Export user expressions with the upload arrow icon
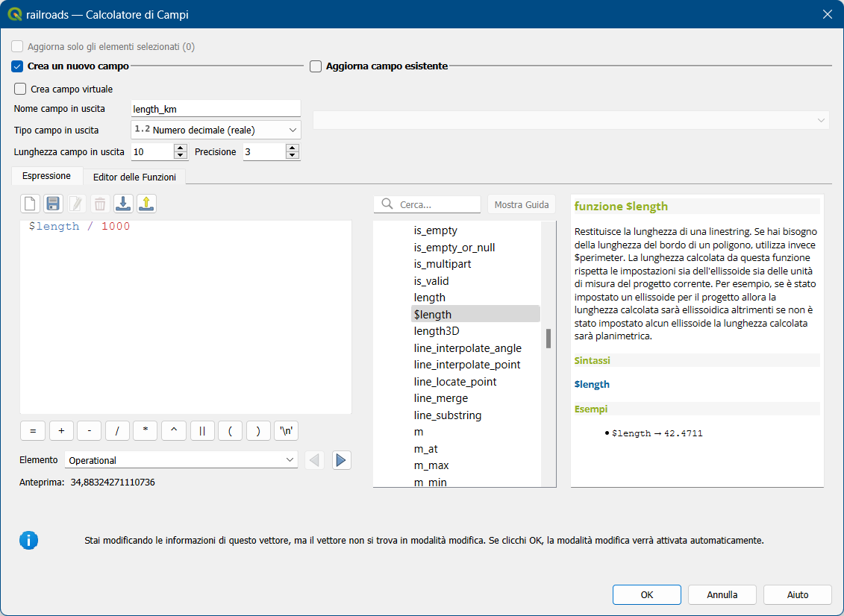 pos(146,204)
